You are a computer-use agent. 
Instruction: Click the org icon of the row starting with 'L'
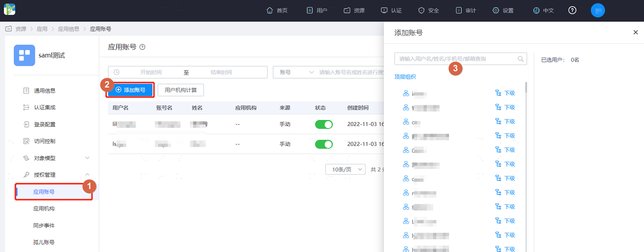[406, 221]
